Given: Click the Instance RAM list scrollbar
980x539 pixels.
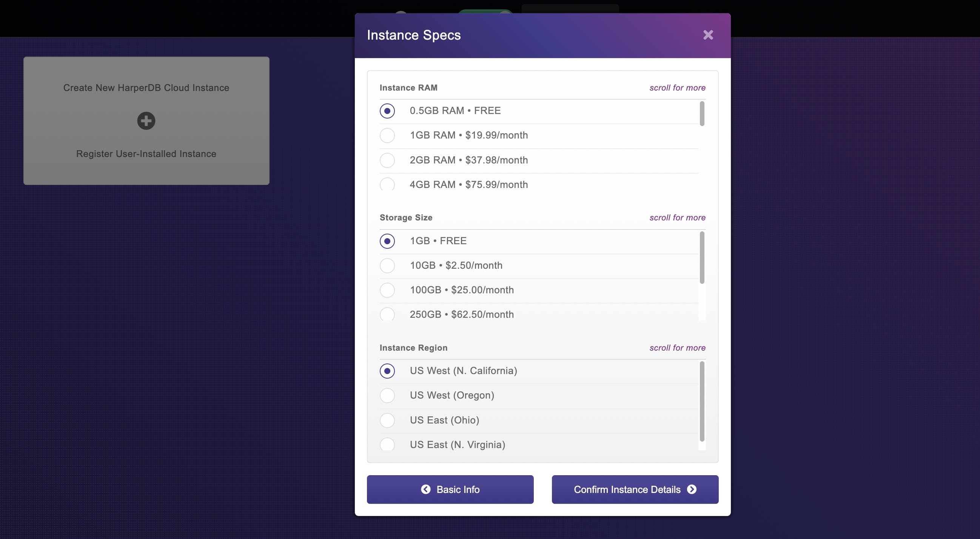Looking at the screenshot, I should [x=702, y=113].
